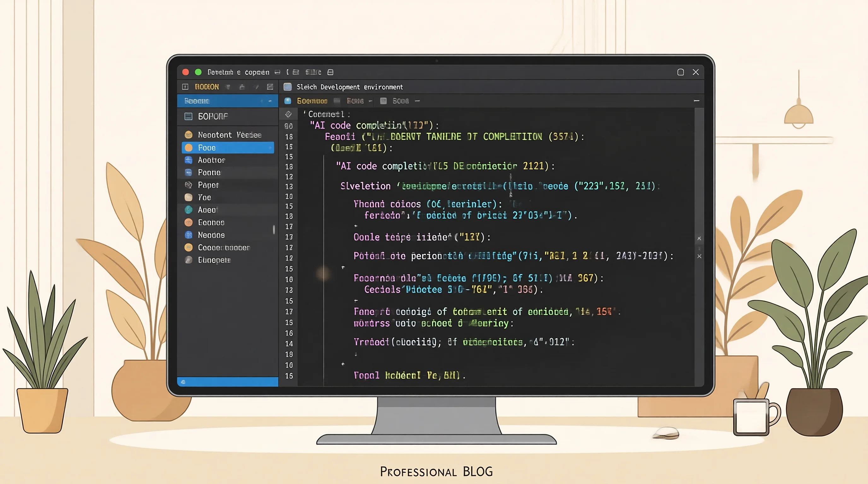Click the lower X icon on editor right edge
This screenshot has width=868, height=484.
pyautogui.click(x=699, y=256)
